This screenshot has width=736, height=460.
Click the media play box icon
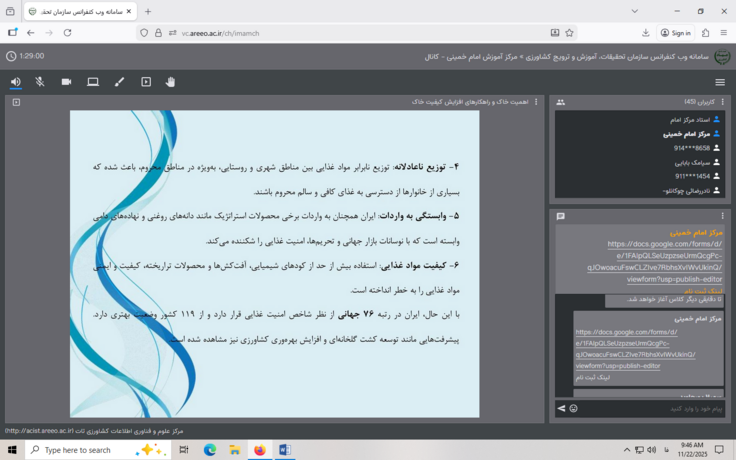[146, 82]
